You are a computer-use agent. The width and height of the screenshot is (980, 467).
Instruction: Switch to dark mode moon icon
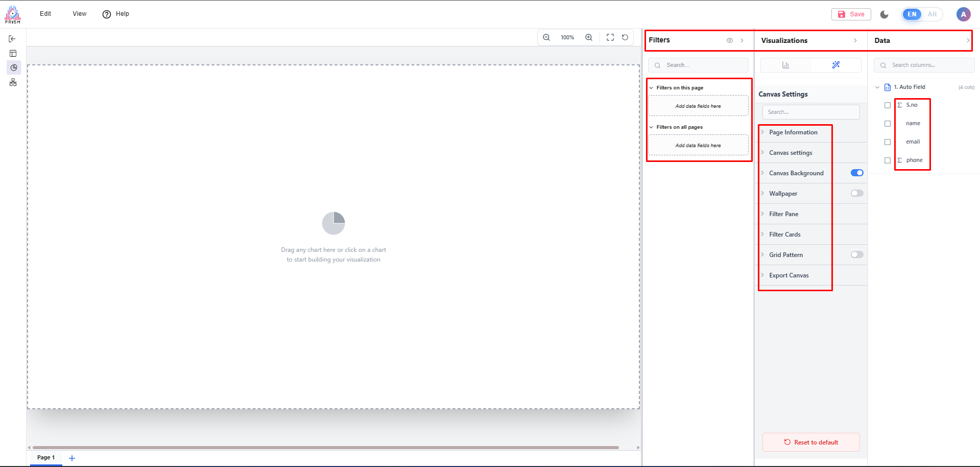pyautogui.click(x=885, y=14)
